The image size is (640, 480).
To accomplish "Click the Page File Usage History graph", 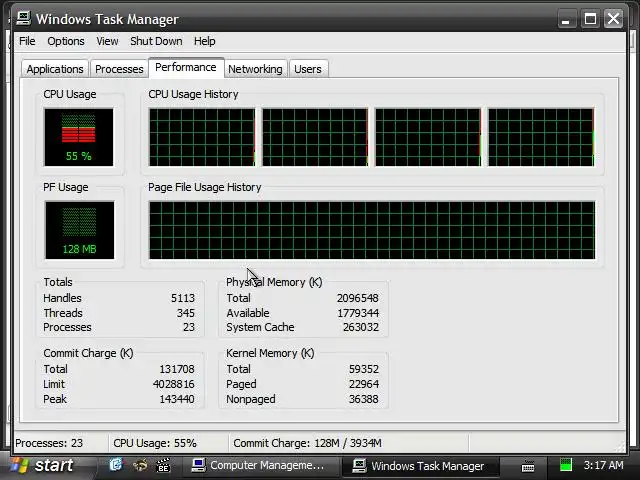I will point(372,230).
